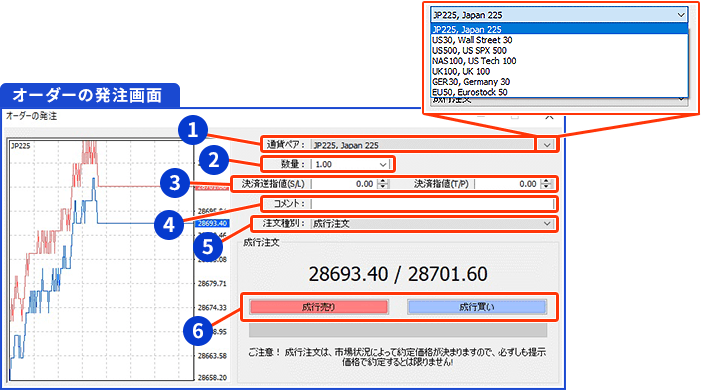Open the 通貨ペア symbol dropdown arrow
The width and height of the screenshot is (701, 390).
pyautogui.click(x=547, y=145)
